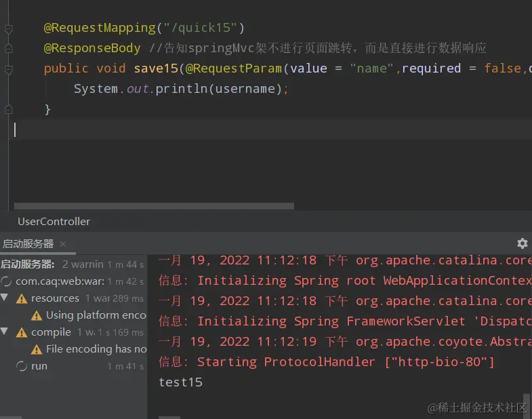532x419 pixels.
Task: Toggle fold marker at public void save15 line
Action: (9, 70)
